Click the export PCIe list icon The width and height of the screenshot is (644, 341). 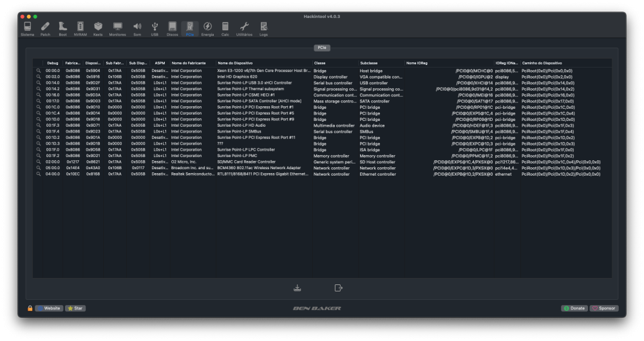(339, 288)
